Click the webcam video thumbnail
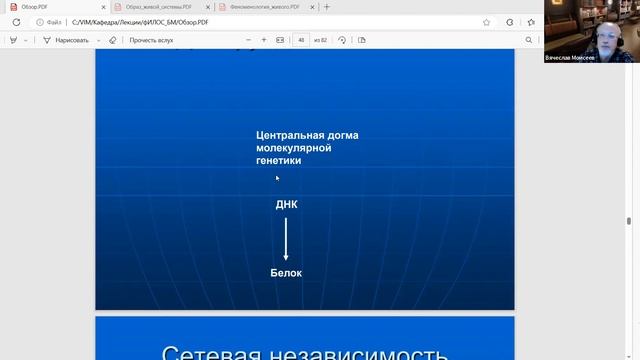The width and height of the screenshot is (640, 360). 591,31
